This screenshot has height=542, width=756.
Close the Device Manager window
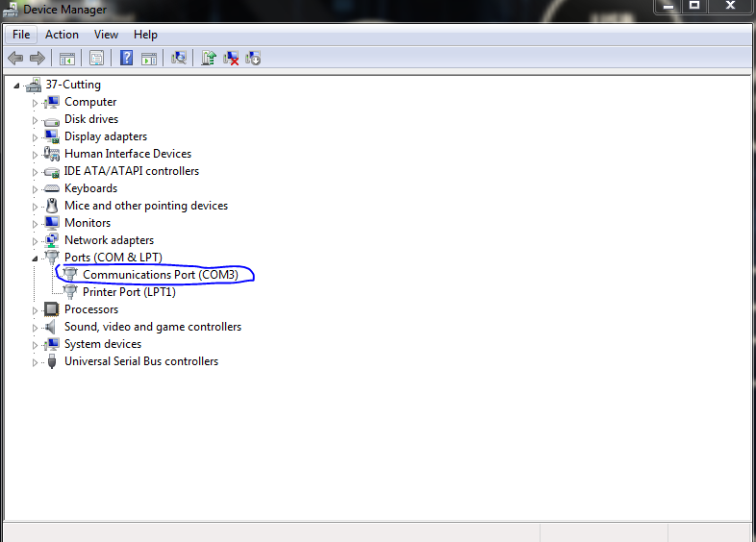tap(730, 6)
